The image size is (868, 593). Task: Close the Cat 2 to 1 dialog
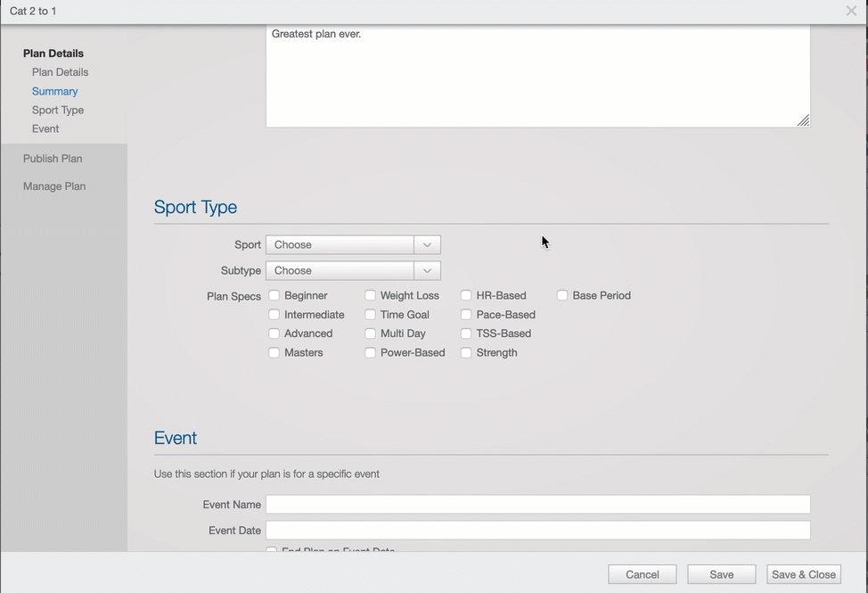[x=851, y=11]
